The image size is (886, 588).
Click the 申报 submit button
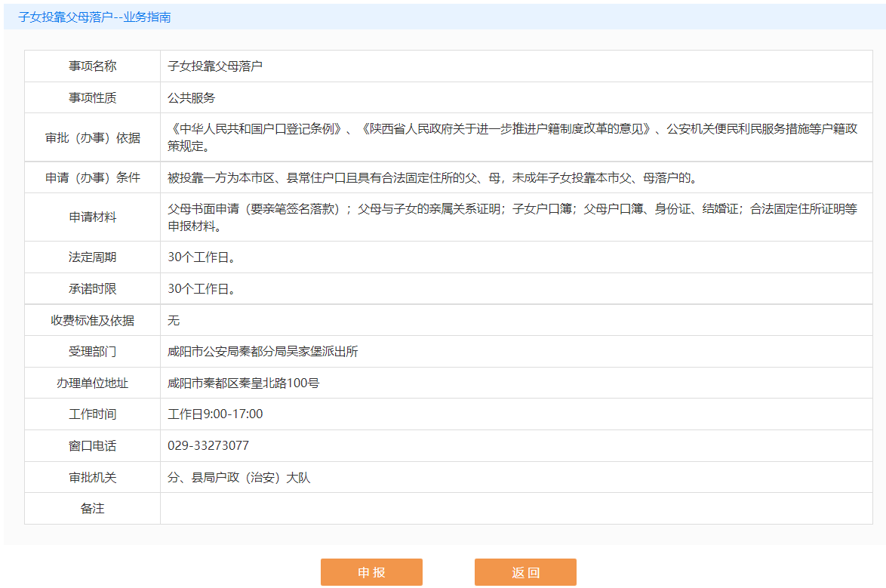point(371,572)
